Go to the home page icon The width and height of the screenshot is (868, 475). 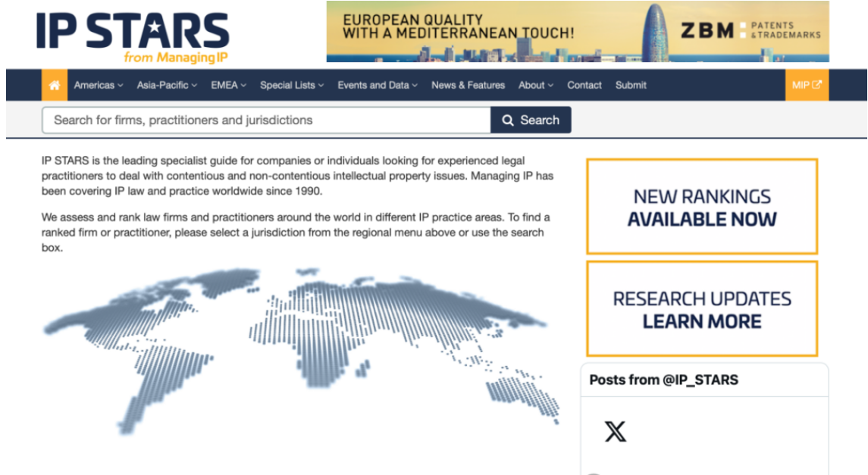55,85
